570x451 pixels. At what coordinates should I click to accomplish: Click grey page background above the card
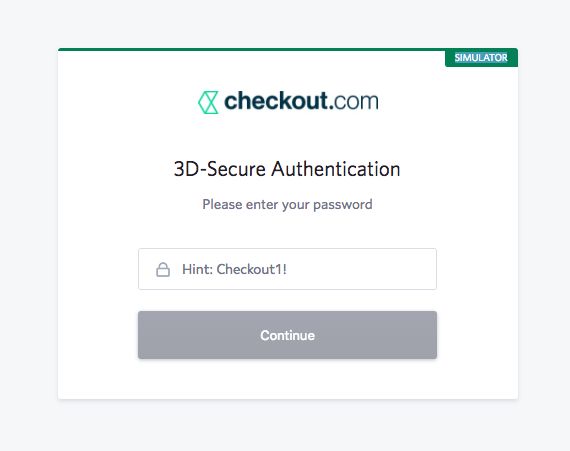click(287, 24)
